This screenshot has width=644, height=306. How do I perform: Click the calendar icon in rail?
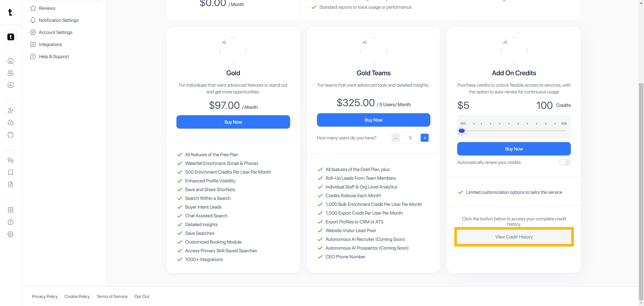10,135
